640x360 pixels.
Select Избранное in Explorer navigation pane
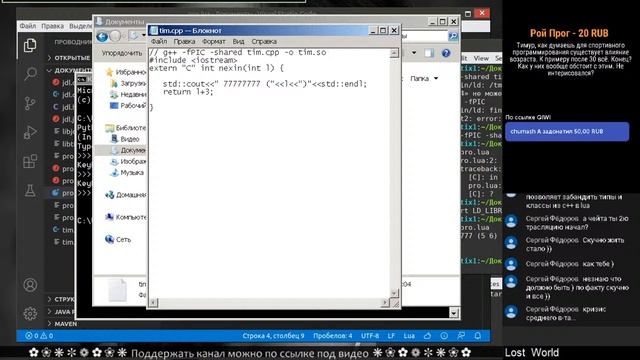[126, 72]
